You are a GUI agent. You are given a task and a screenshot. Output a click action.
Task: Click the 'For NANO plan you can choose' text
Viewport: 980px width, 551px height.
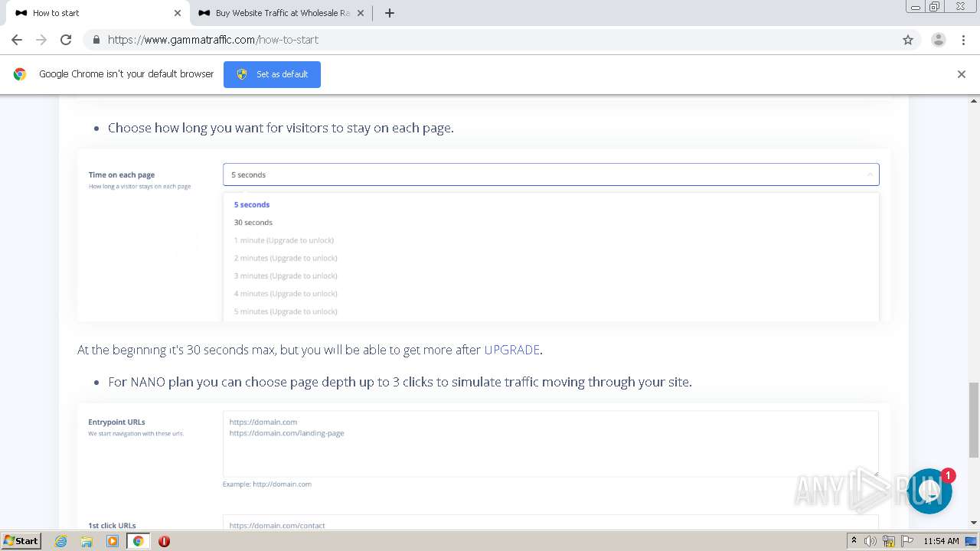400,382
